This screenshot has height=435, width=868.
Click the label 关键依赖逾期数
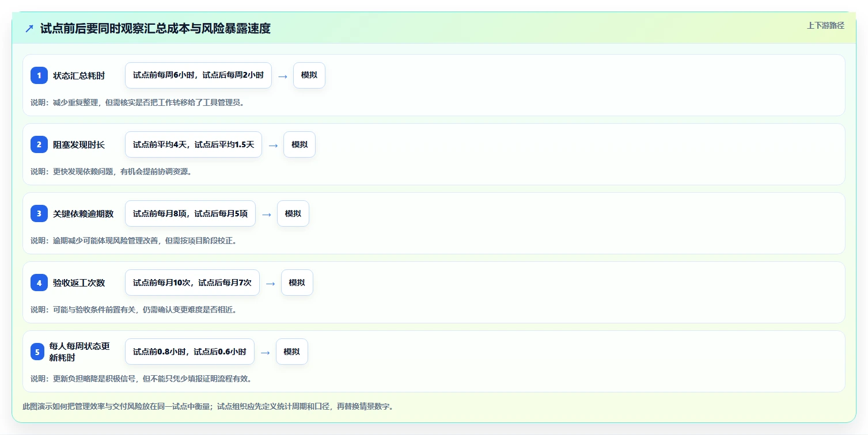coord(84,213)
